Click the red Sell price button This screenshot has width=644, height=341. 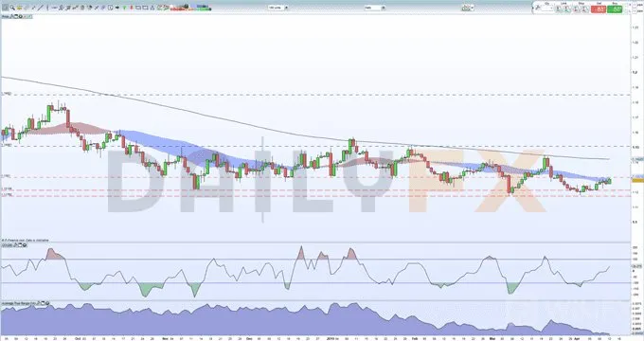(599, 9)
